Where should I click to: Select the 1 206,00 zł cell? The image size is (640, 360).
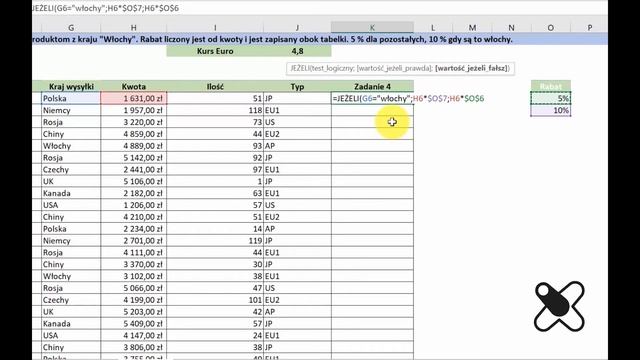tap(133, 205)
